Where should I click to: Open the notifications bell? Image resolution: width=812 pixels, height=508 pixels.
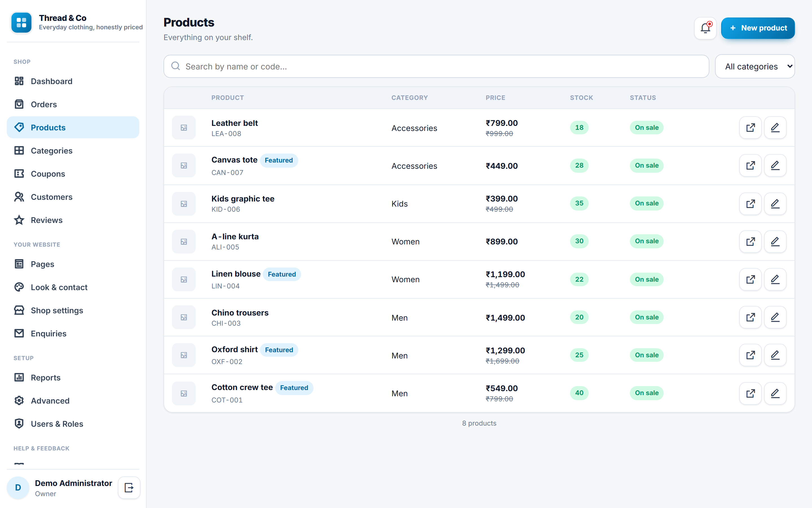click(705, 28)
